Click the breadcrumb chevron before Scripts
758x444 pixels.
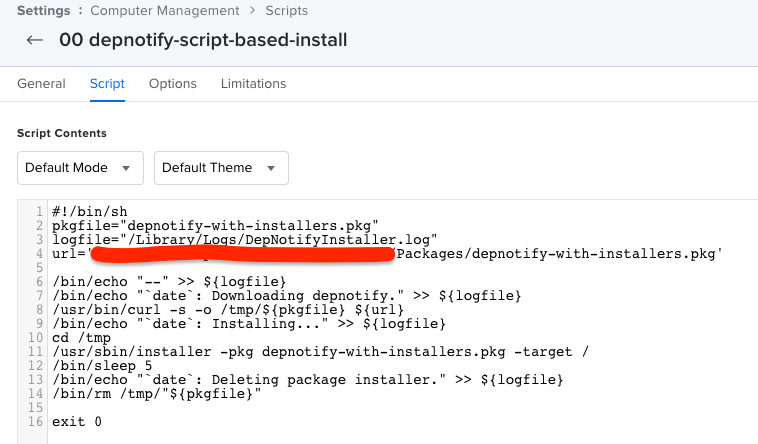tap(252, 11)
